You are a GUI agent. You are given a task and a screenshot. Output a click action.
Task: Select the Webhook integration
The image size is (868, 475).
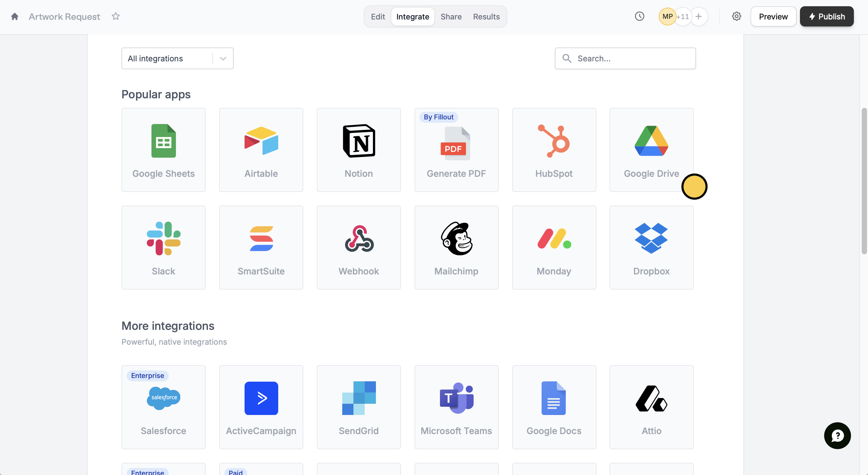(358, 247)
